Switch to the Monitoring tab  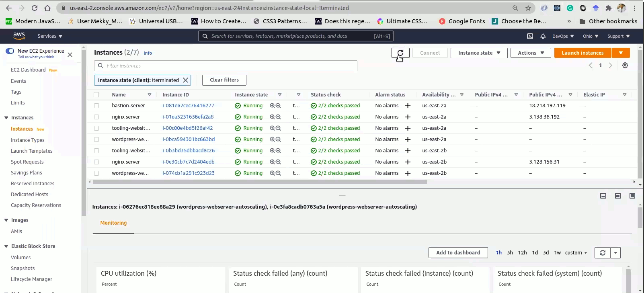pyautogui.click(x=113, y=223)
